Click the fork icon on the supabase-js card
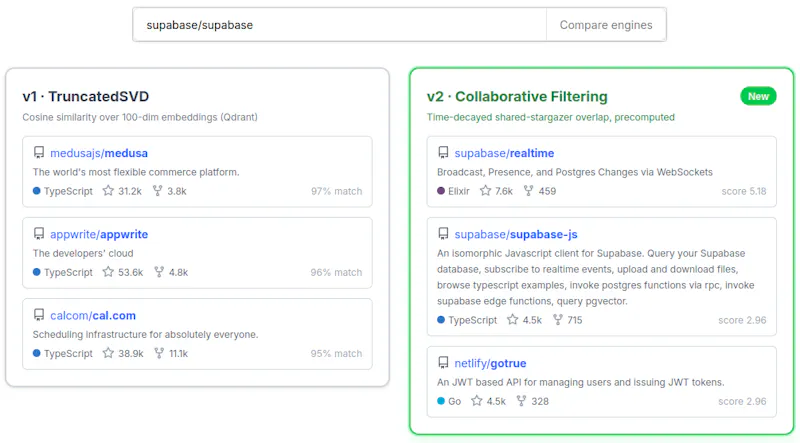Image resolution: width=800 pixels, height=443 pixels. point(558,320)
